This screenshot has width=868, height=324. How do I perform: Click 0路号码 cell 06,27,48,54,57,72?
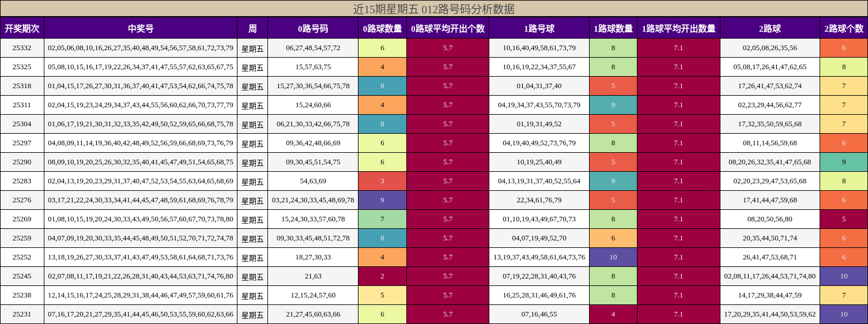point(313,48)
